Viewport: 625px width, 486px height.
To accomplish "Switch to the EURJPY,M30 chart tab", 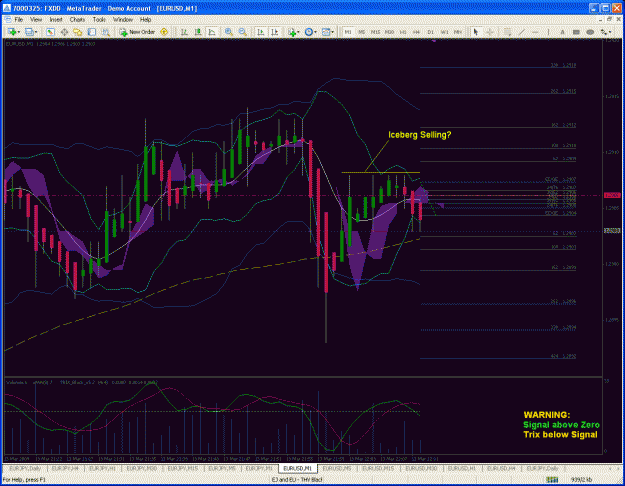I will [x=142, y=468].
